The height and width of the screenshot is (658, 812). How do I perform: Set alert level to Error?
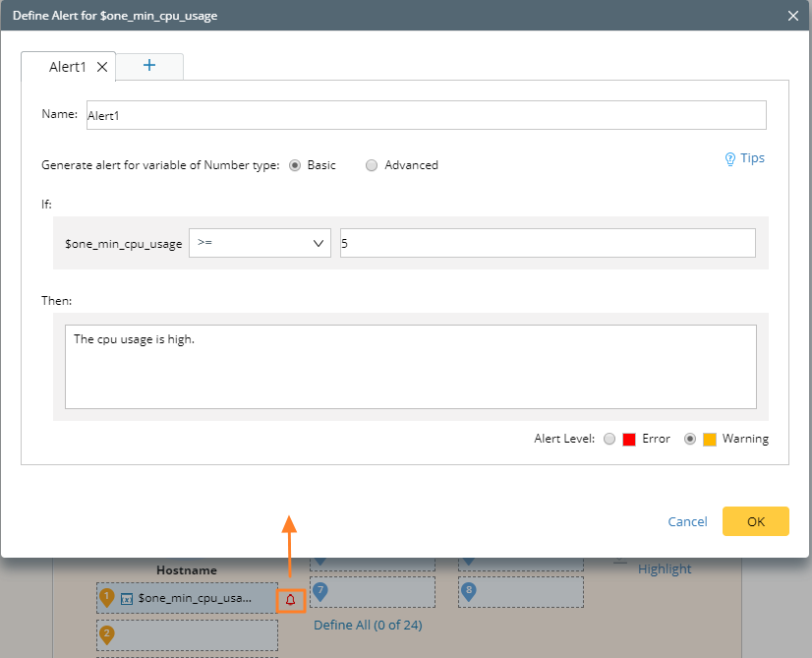[609, 439]
